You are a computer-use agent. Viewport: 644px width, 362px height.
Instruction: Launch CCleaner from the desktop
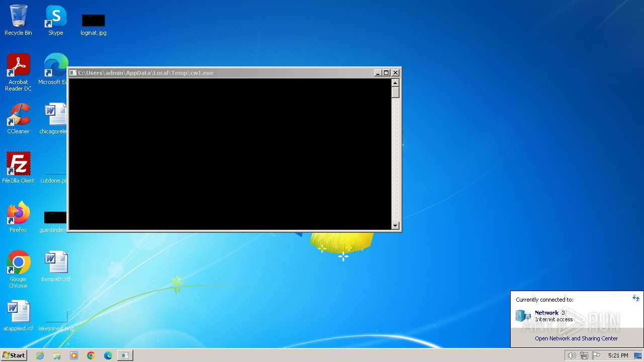pos(18,119)
